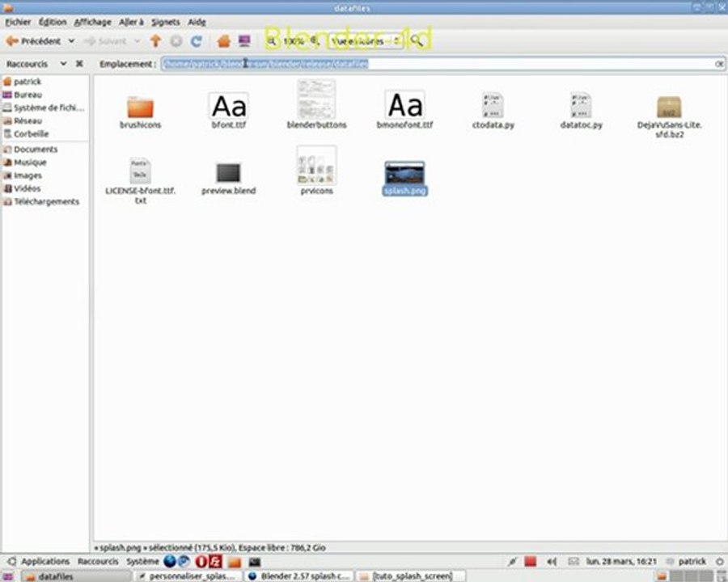
Task: Select the preview.blend file
Action: pyautogui.click(x=228, y=178)
